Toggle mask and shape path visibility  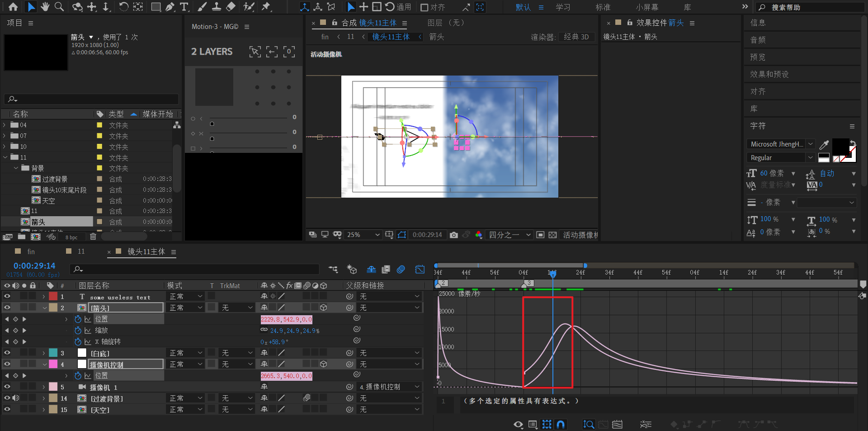click(x=402, y=235)
